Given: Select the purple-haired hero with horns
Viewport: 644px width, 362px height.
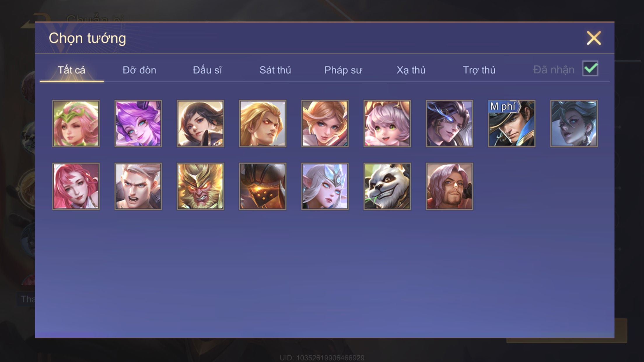Looking at the screenshot, I should (x=138, y=124).
